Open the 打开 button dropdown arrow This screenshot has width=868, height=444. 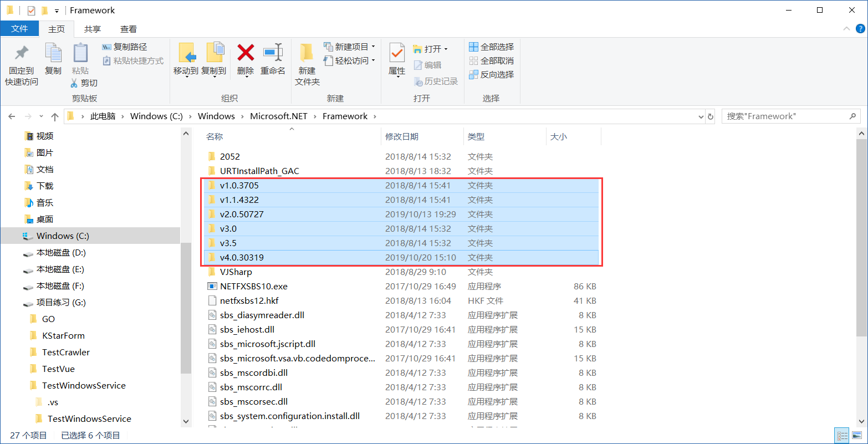pyautogui.click(x=447, y=49)
